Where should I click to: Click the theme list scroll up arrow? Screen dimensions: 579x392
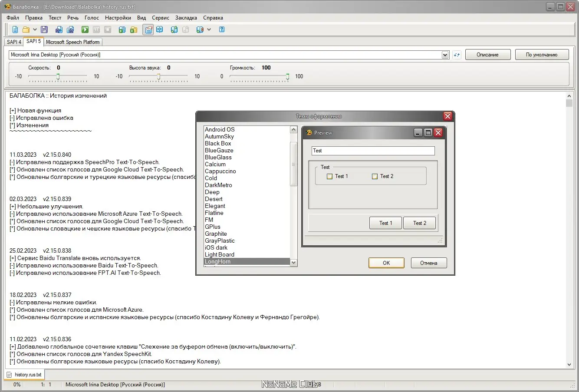(294, 130)
